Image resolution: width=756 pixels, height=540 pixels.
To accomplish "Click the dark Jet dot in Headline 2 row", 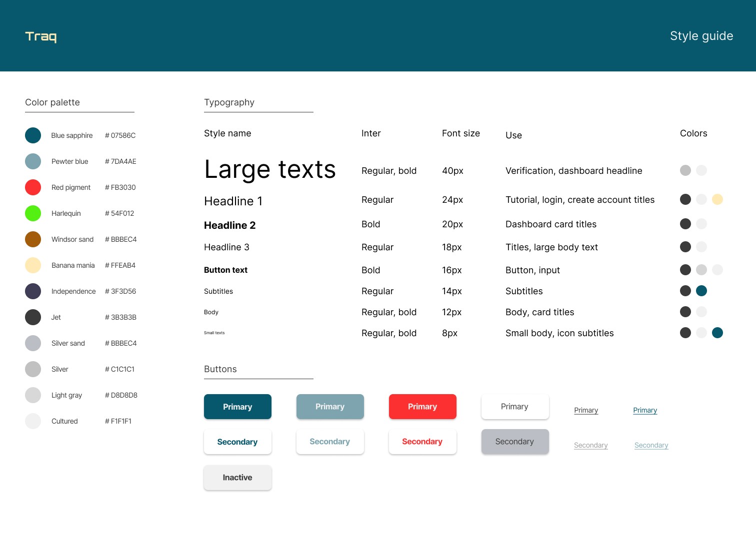I will 685,224.
